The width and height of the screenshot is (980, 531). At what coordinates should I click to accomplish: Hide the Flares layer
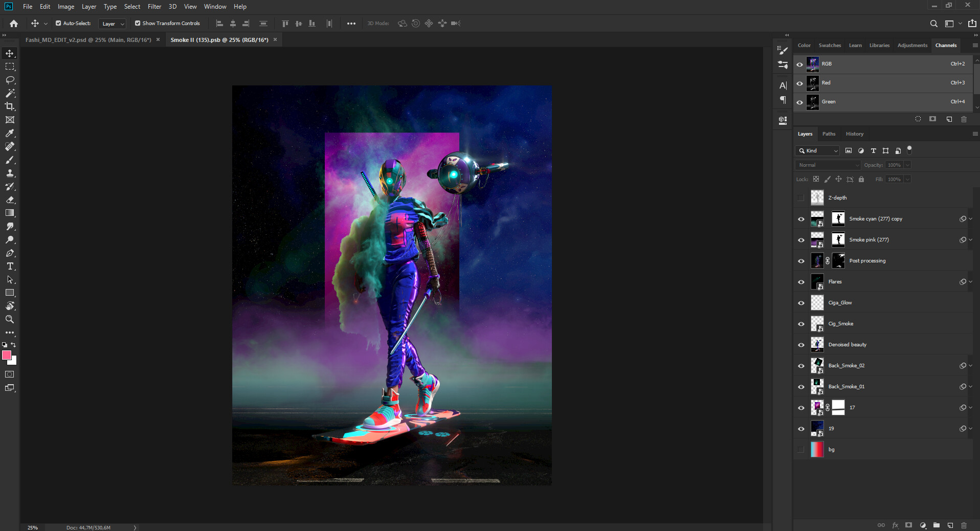pos(801,282)
